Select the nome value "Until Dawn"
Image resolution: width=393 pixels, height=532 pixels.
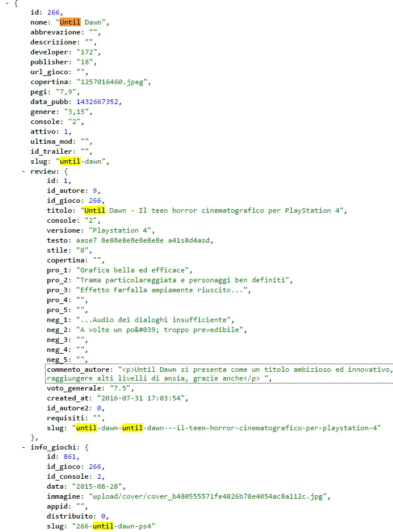[81, 22]
